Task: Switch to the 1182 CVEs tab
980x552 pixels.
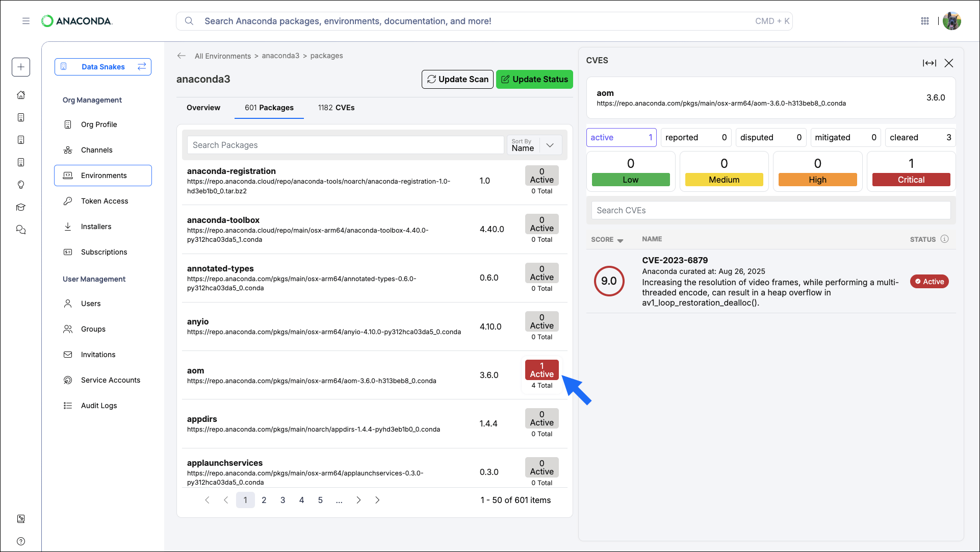Action: pos(337,108)
